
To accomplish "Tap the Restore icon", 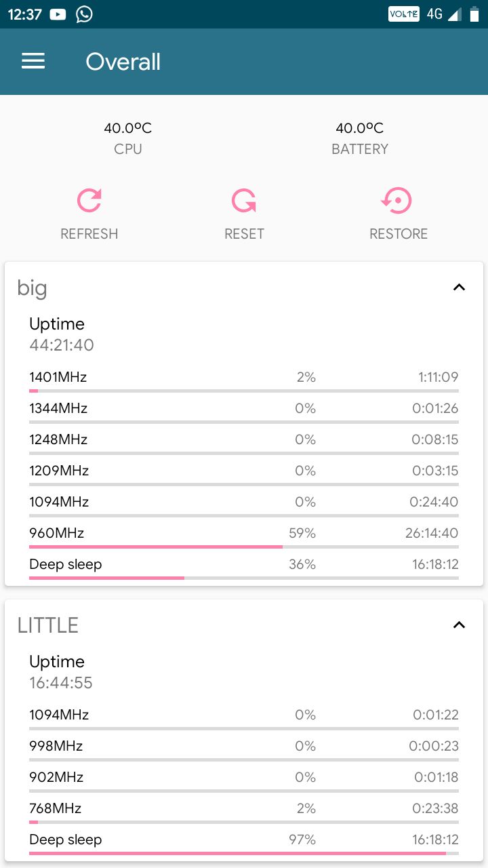I will (x=398, y=201).
